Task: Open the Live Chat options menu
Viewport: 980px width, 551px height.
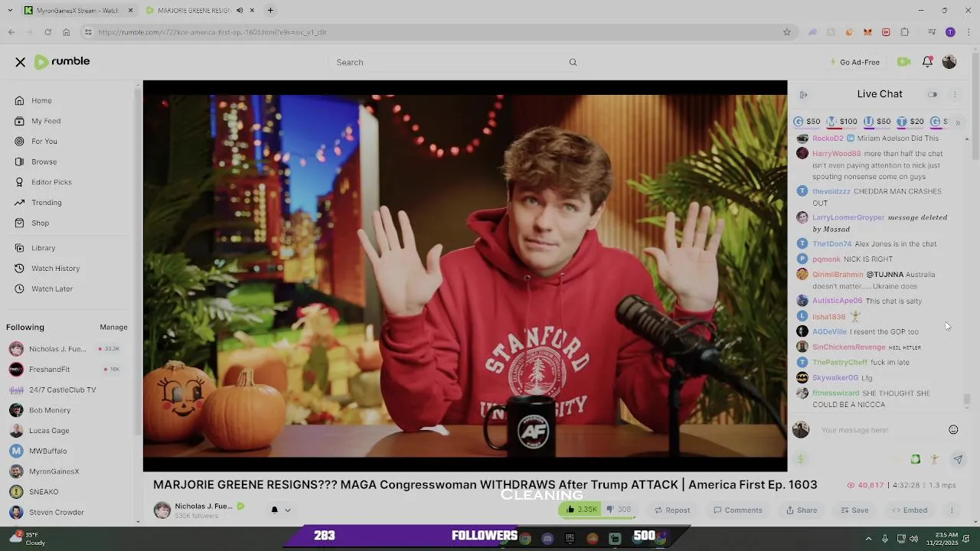Action: tap(955, 95)
